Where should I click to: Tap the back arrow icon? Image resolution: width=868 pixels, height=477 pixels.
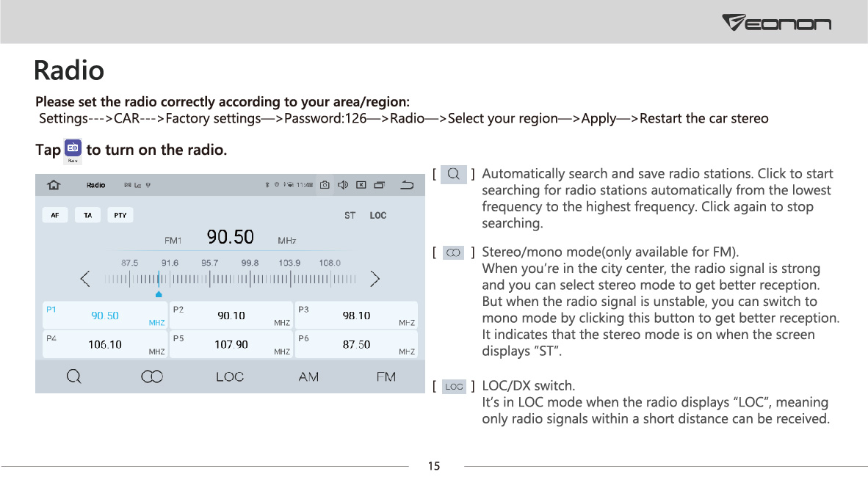tap(407, 185)
